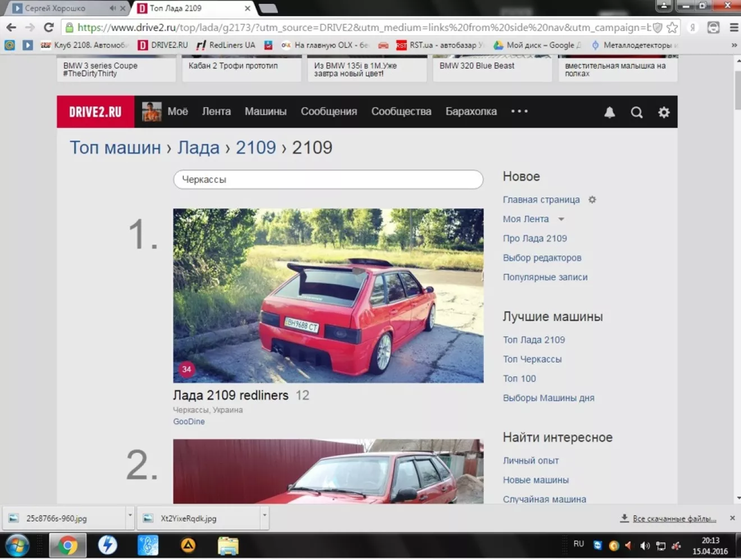Open the Мой диск Google bookmark

[538, 45]
